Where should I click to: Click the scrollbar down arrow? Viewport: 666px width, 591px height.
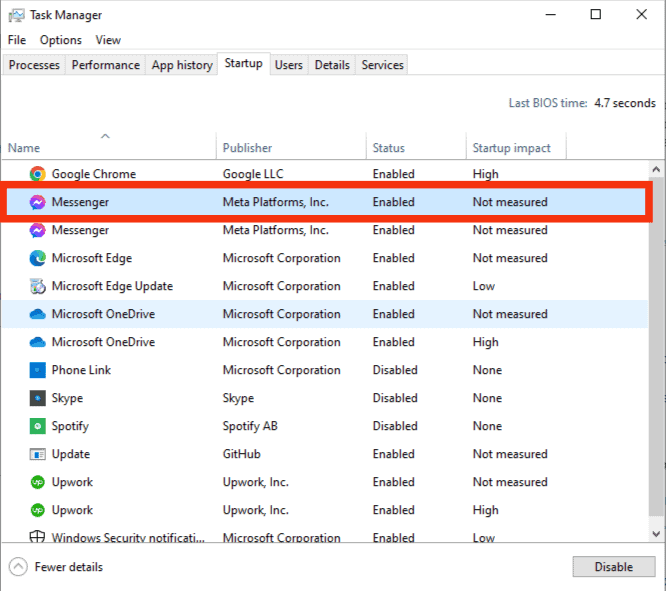656,534
